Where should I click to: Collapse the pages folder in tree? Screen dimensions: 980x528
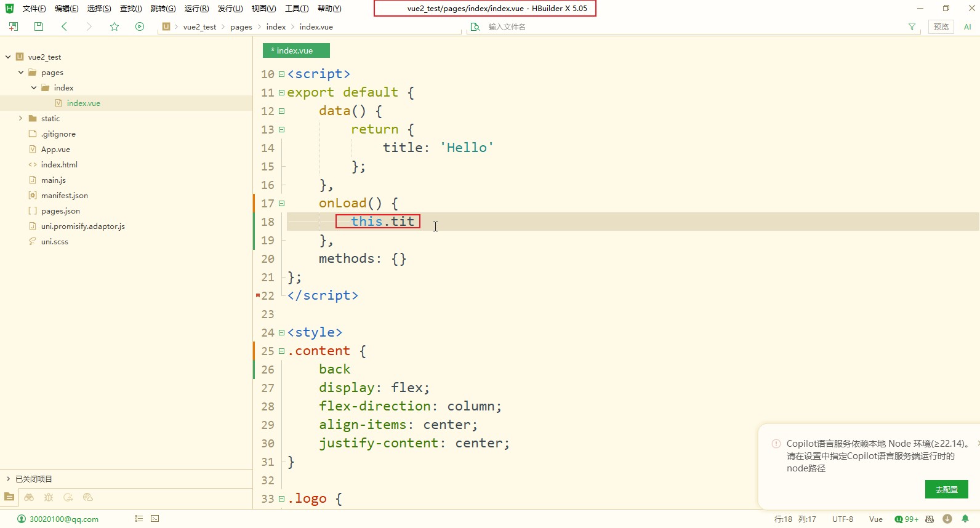[x=21, y=72]
